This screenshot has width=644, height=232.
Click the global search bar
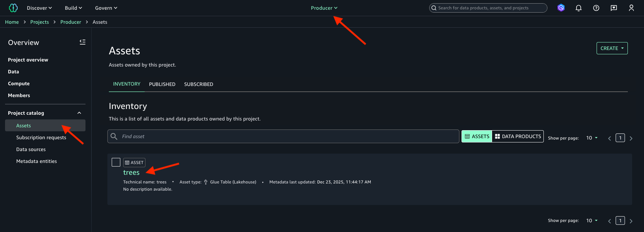coord(488,8)
